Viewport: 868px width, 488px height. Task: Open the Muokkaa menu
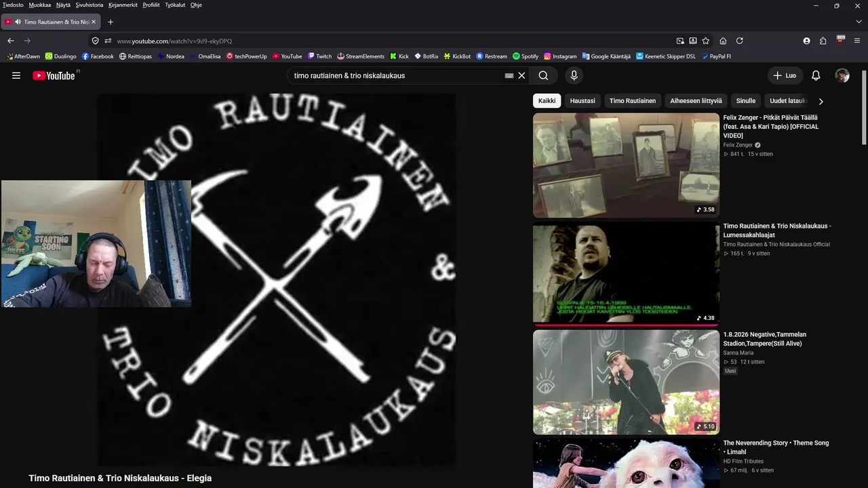[40, 5]
